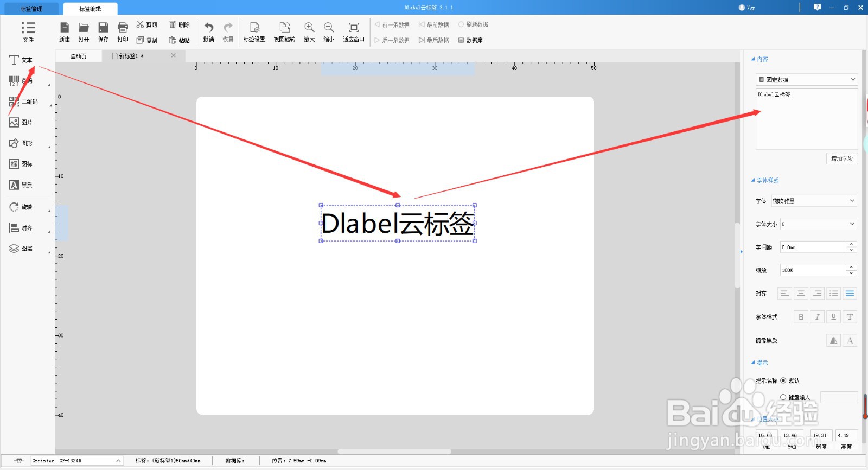Rotate view with 视图旋转
The image size is (868, 470).
point(285,32)
